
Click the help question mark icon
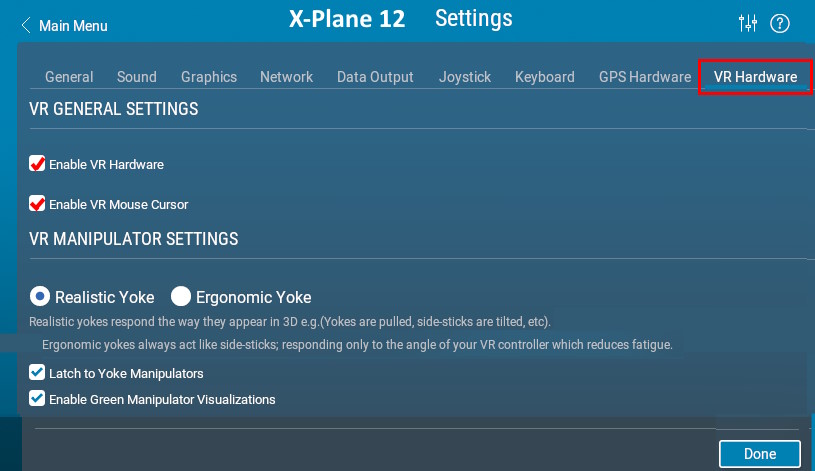pos(780,23)
